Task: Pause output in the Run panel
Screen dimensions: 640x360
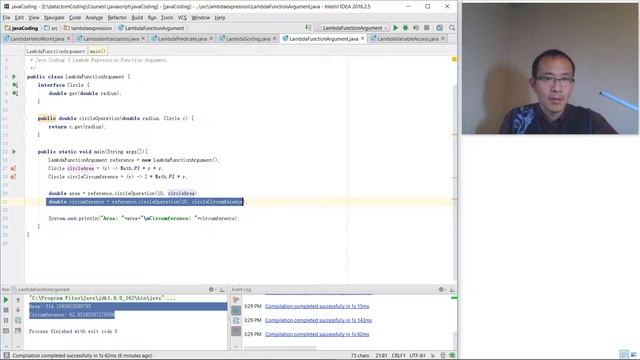Action: point(6,320)
